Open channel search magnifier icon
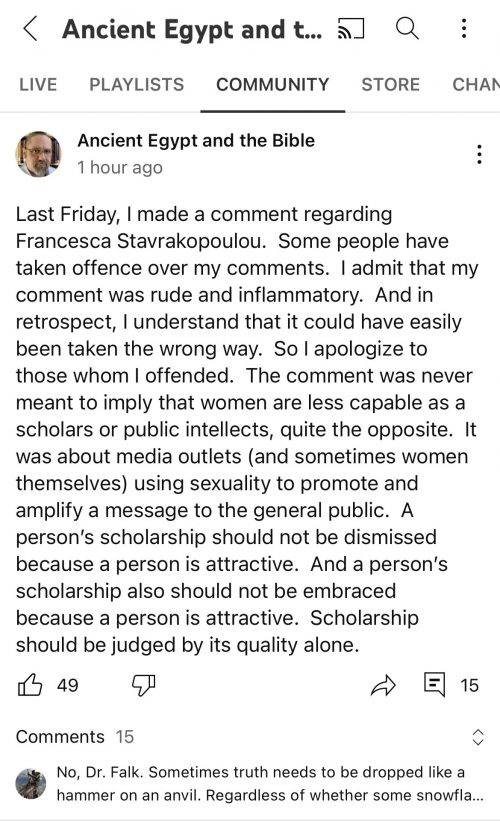The image size is (500, 821). tap(407, 28)
